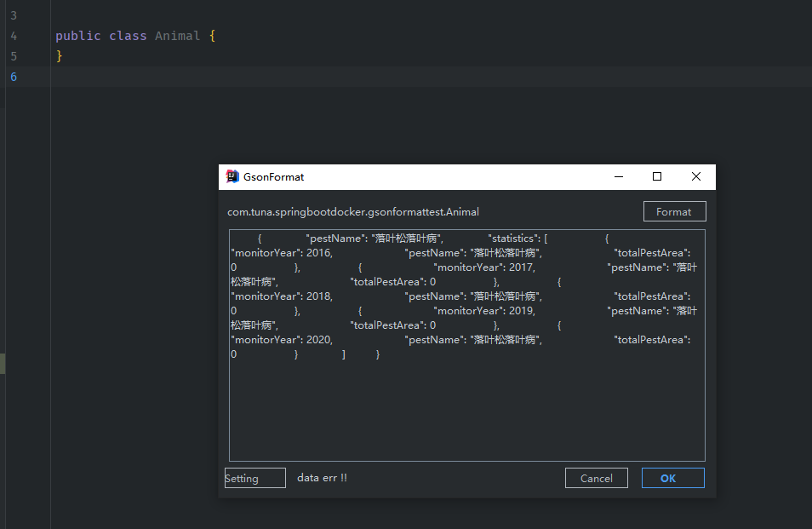The image size is (812, 529).
Task: Maximize the GsonFormat dialog window
Action: pos(656,176)
